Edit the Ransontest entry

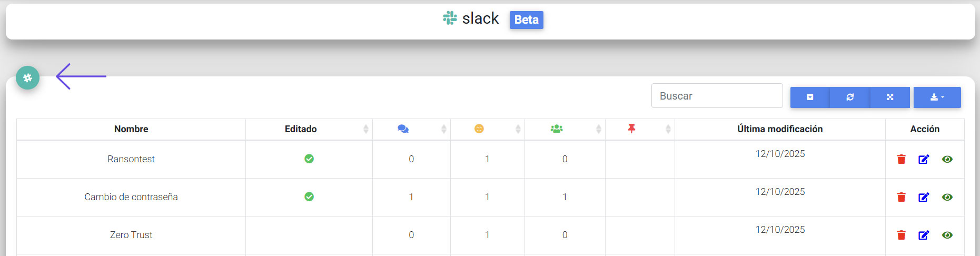pyautogui.click(x=924, y=159)
